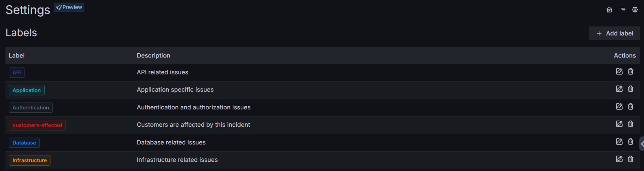Edit the API label
Image resolution: width=644 pixels, height=171 pixels.
[x=619, y=72]
